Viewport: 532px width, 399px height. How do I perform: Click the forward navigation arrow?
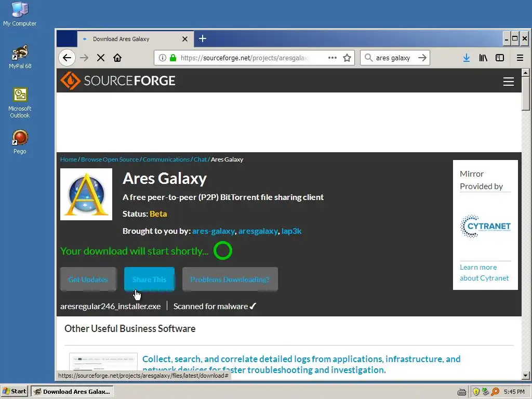(x=84, y=58)
